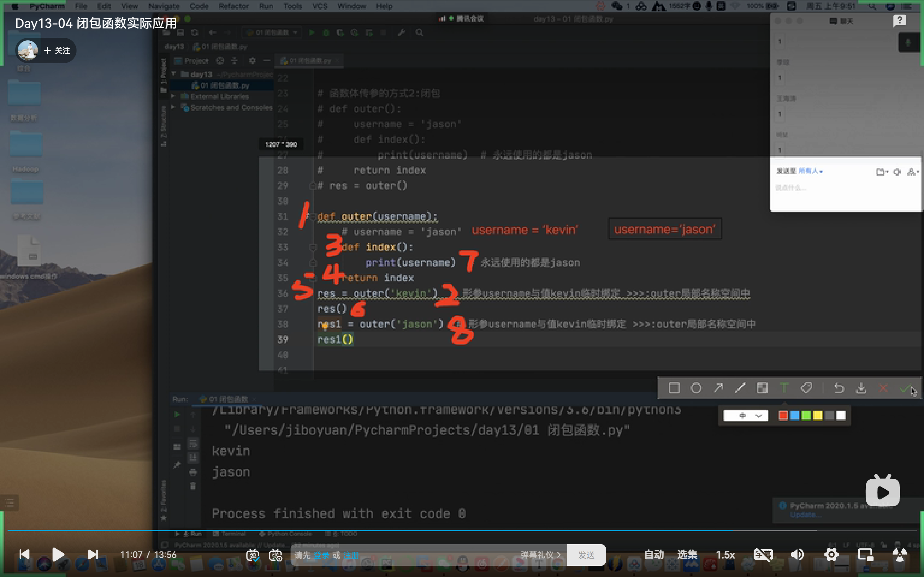Screen dimensions: 924x577
Task: Open the 选集 episode list
Action: pyautogui.click(x=687, y=555)
